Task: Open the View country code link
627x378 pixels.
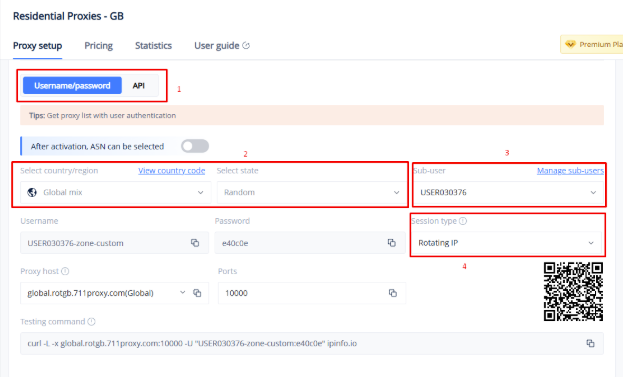Action: (x=172, y=171)
